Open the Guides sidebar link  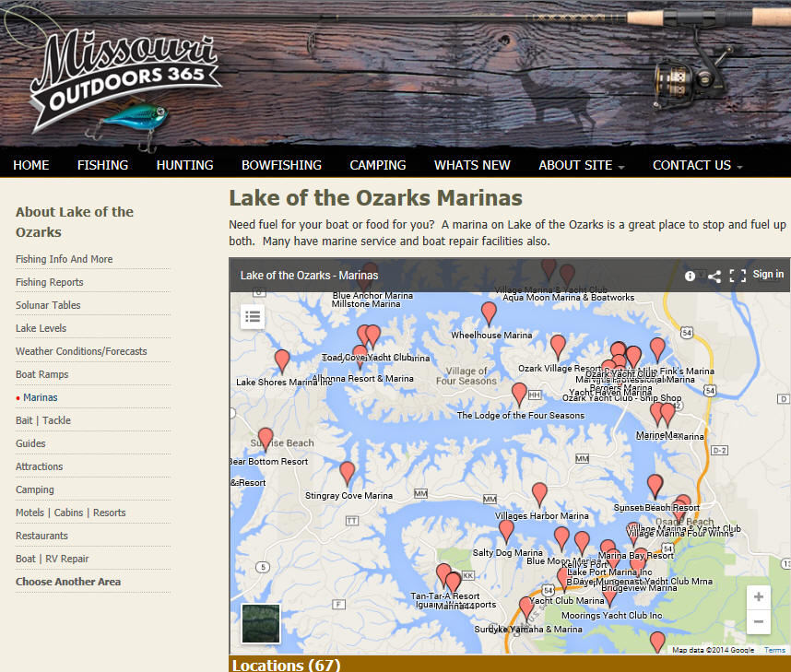30,444
